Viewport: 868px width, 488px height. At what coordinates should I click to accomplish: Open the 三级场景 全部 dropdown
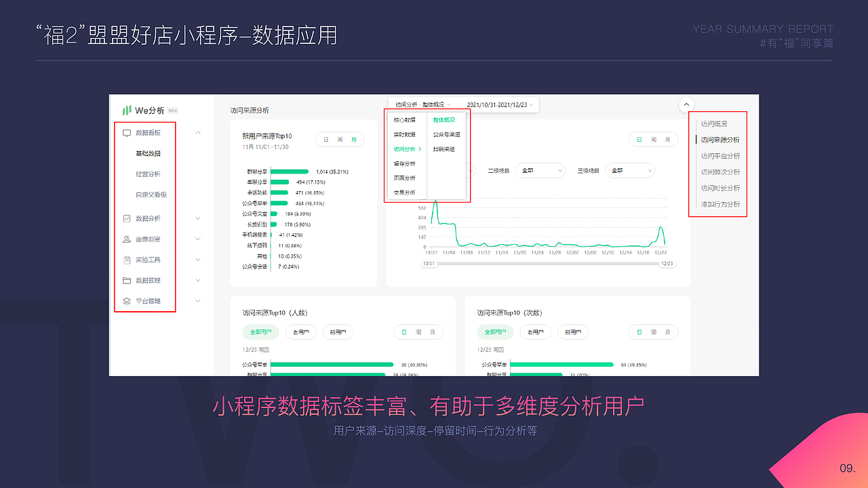(x=630, y=171)
